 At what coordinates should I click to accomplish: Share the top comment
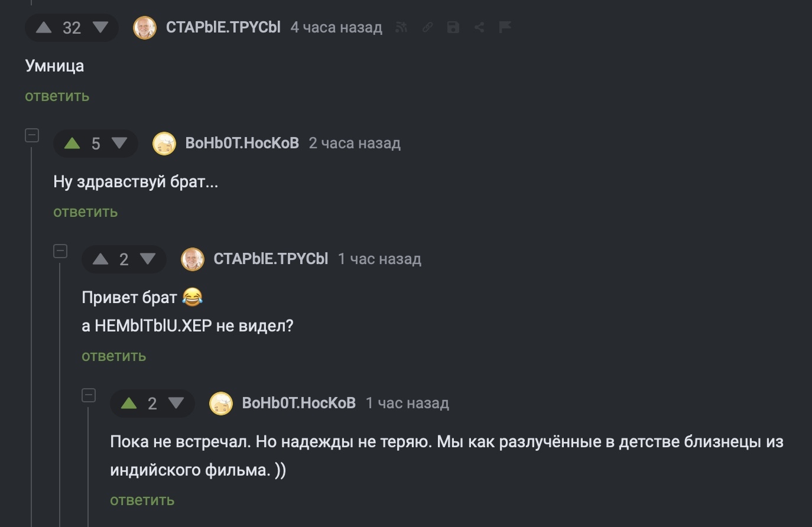click(479, 27)
